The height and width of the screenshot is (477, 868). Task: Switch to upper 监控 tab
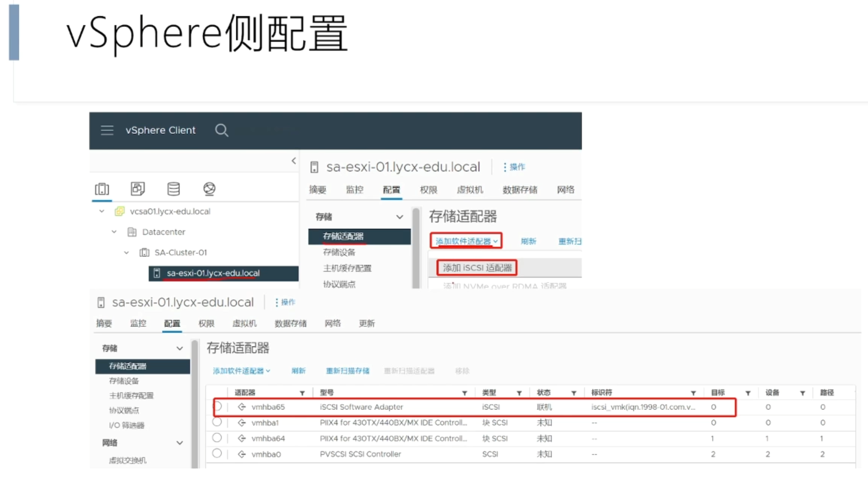(355, 189)
